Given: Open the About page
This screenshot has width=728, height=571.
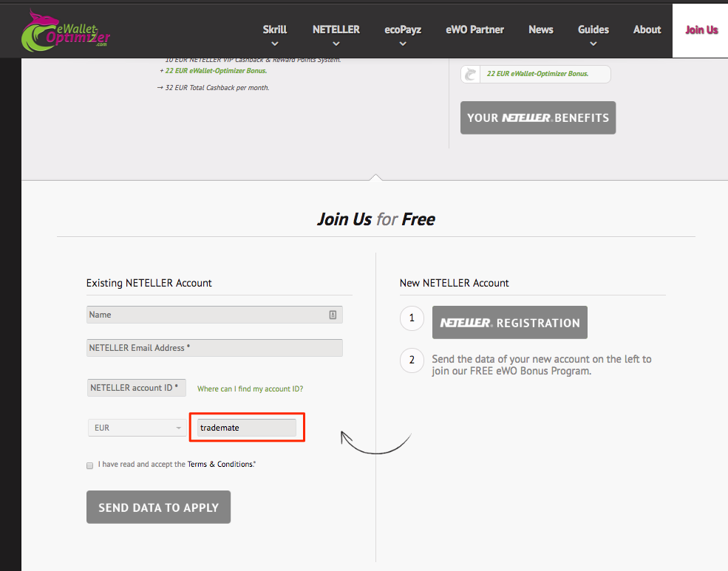Looking at the screenshot, I should pos(647,30).
